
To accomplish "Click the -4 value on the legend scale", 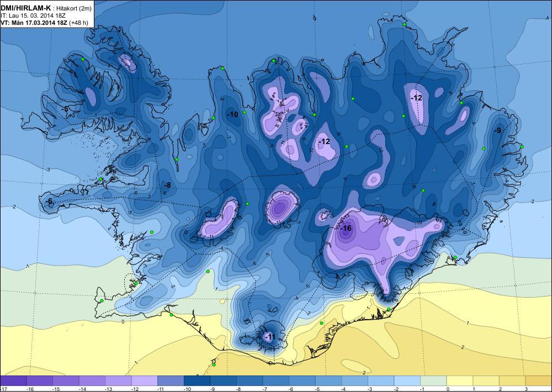I will tap(344, 389).
